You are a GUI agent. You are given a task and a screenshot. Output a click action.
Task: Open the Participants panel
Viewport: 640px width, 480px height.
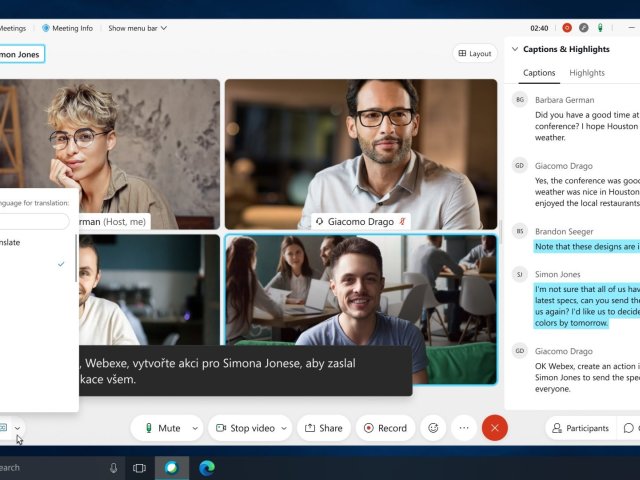pyautogui.click(x=581, y=428)
